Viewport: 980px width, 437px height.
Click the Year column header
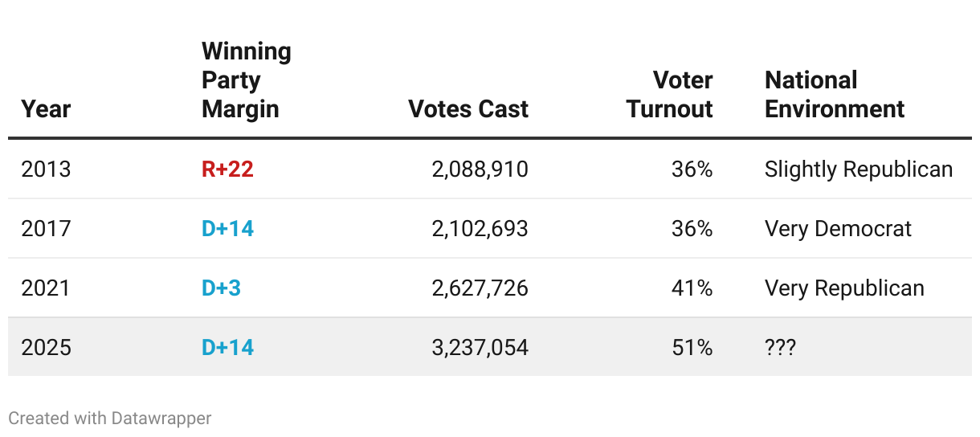coord(46,109)
